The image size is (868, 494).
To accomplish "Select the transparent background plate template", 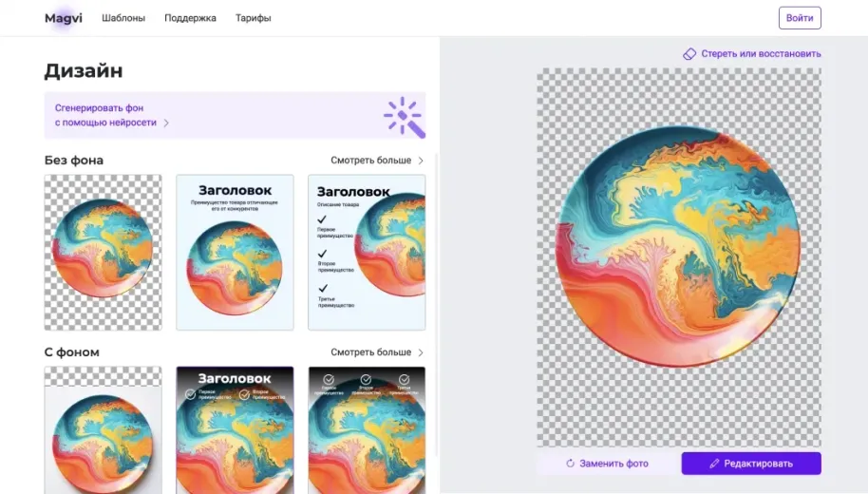I will pos(103,252).
